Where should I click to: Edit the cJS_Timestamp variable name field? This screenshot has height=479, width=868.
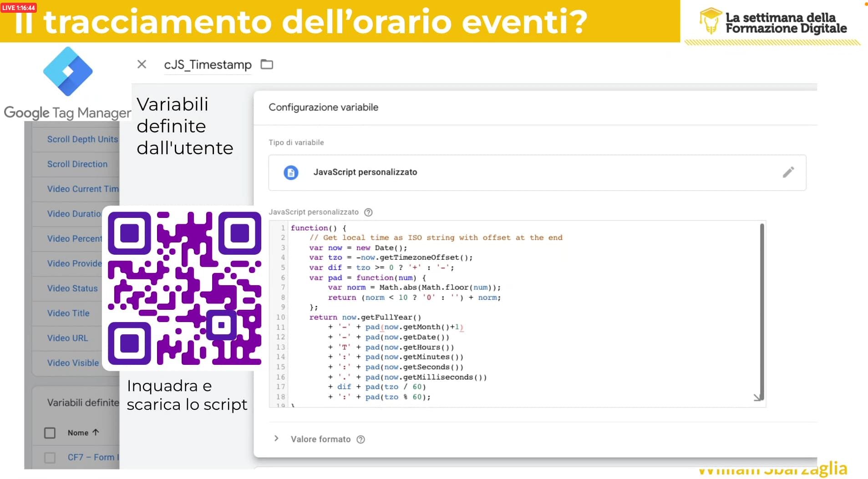[208, 65]
